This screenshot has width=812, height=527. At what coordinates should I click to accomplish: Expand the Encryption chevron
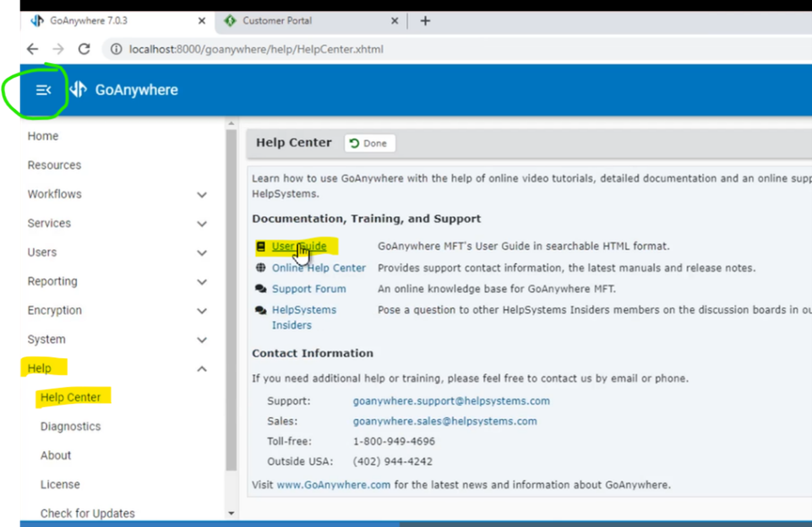[x=202, y=311]
